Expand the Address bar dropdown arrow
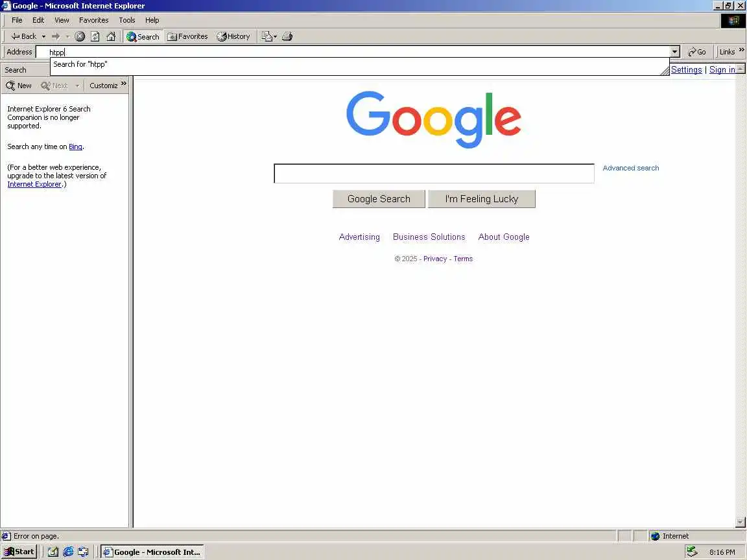The height and width of the screenshot is (560, 747). 675,52
